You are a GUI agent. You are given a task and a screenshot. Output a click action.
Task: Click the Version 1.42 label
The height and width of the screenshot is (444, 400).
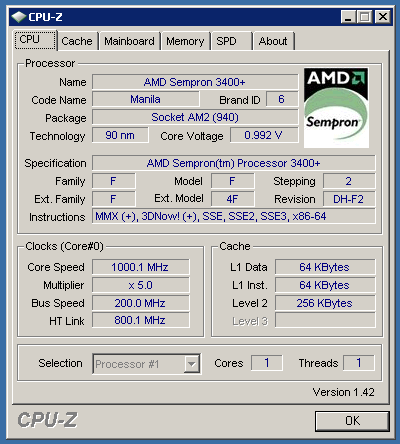(x=344, y=392)
